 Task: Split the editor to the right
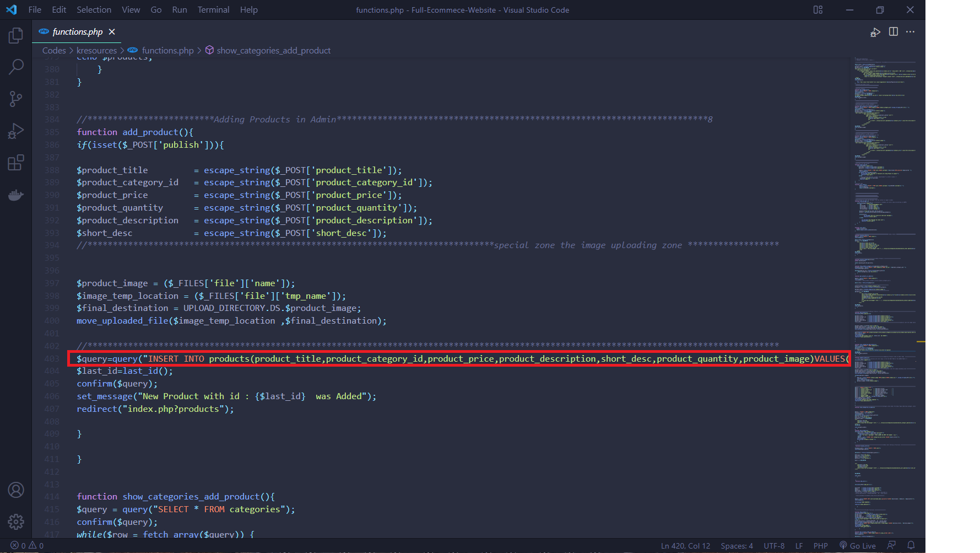click(x=894, y=32)
